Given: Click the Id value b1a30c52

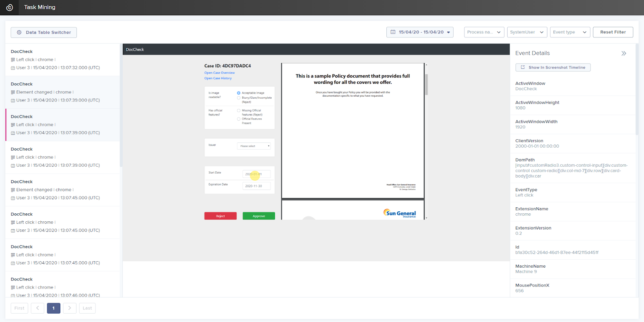Looking at the screenshot, I should click(557, 253).
